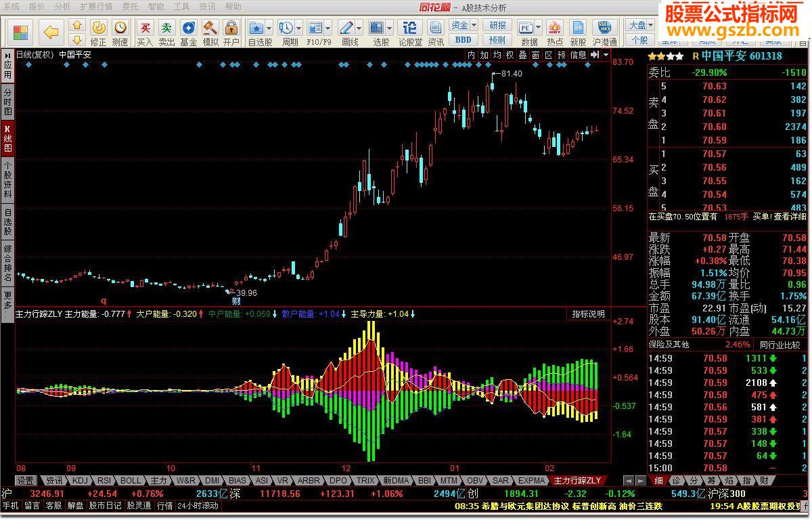Switch to the BOLL indicator tab
Image resolution: width=812 pixels, height=520 pixels.
coord(131,481)
